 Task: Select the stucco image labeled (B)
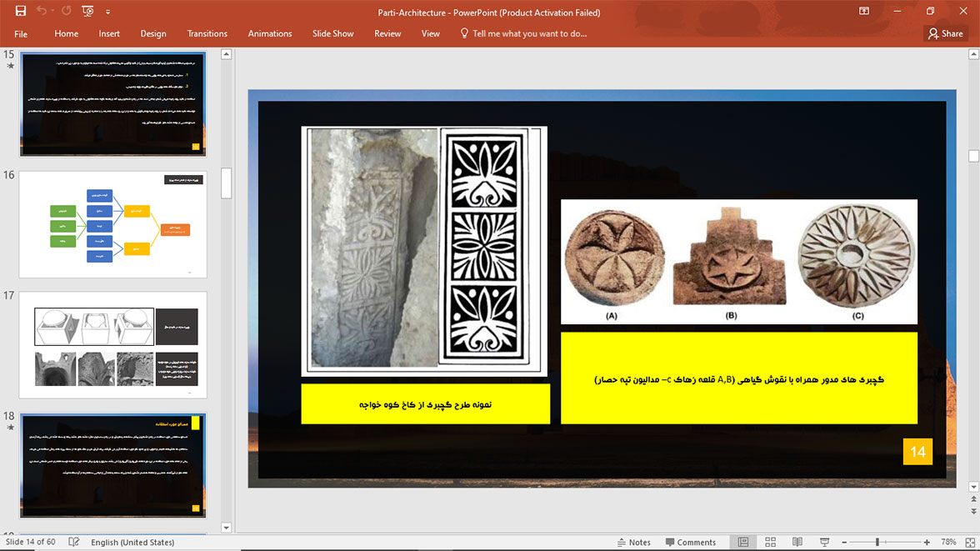pos(729,258)
